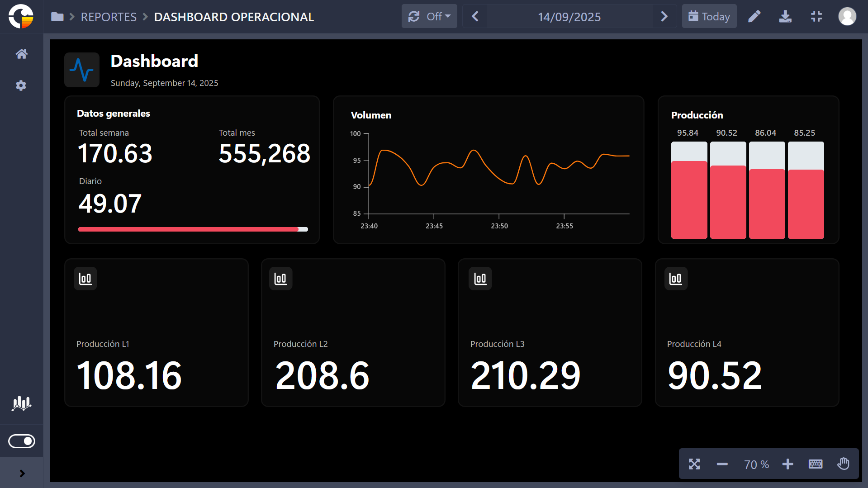Open the settings gear in the sidebar
The width and height of the screenshot is (868, 488).
(21, 85)
